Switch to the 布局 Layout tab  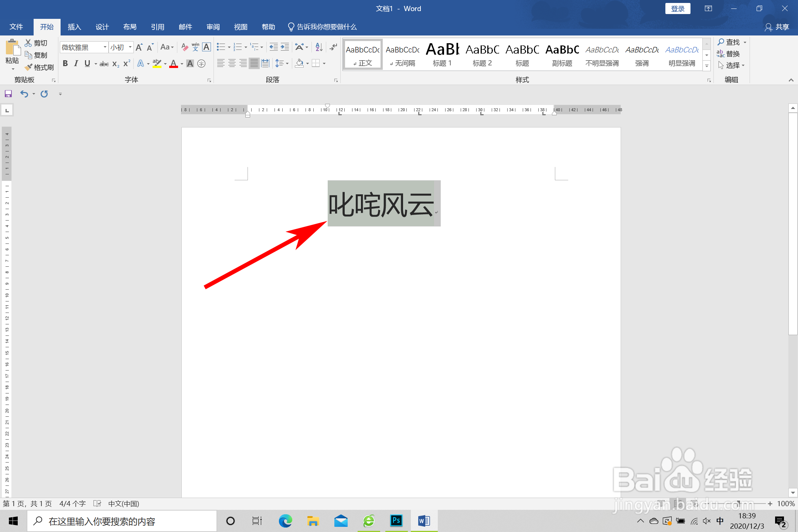coord(130,27)
